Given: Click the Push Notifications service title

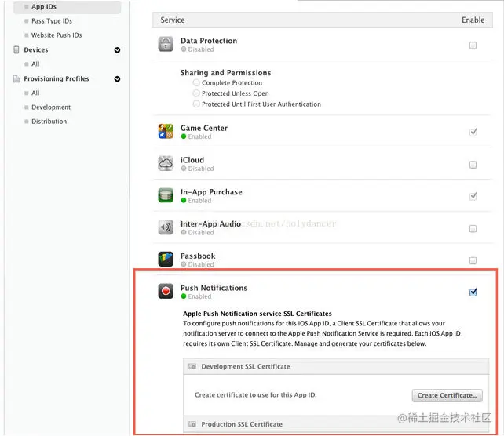Looking at the screenshot, I should point(214,288).
